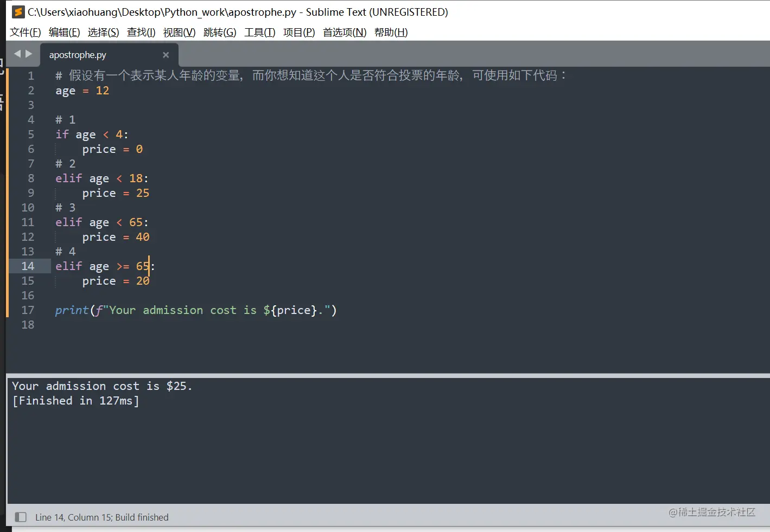The width and height of the screenshot is (770, 532).
Task: Place cursor on 'age = 12' line
Action: [82, 91]
